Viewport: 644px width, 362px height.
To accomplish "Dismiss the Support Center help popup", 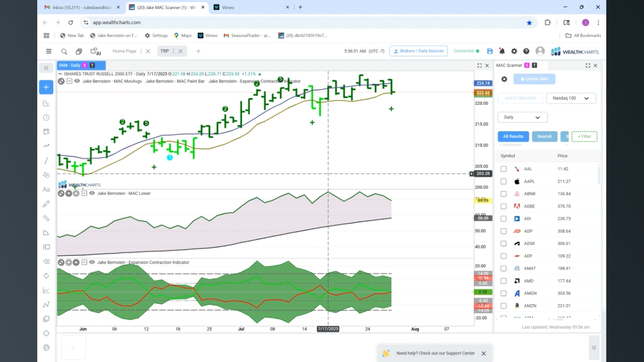I will pyautogui.click(x=484, y=353).
